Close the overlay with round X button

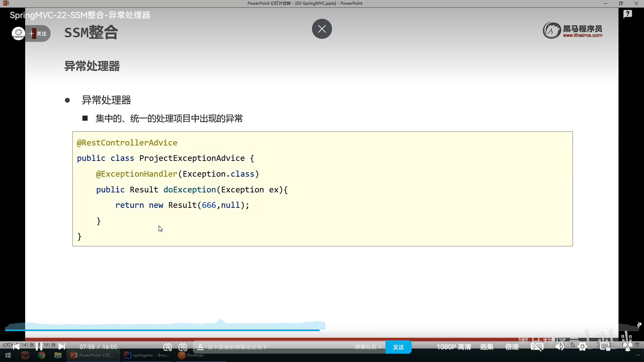[322, 29]
